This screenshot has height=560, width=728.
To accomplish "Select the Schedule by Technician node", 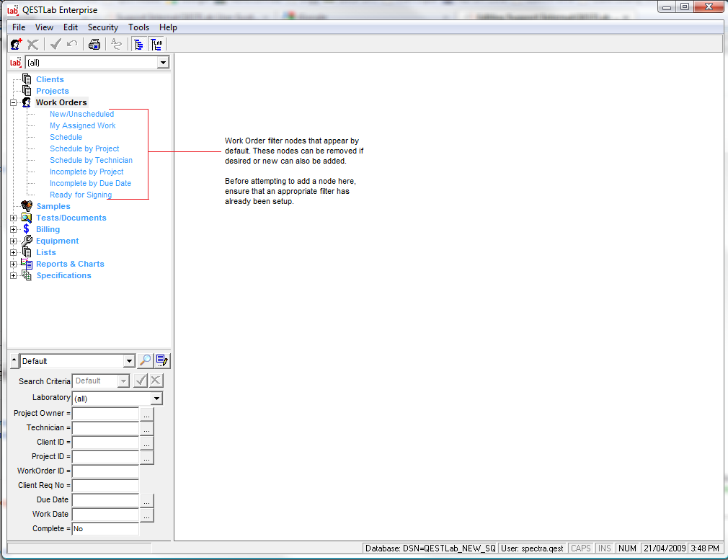I will coord(91,160).
